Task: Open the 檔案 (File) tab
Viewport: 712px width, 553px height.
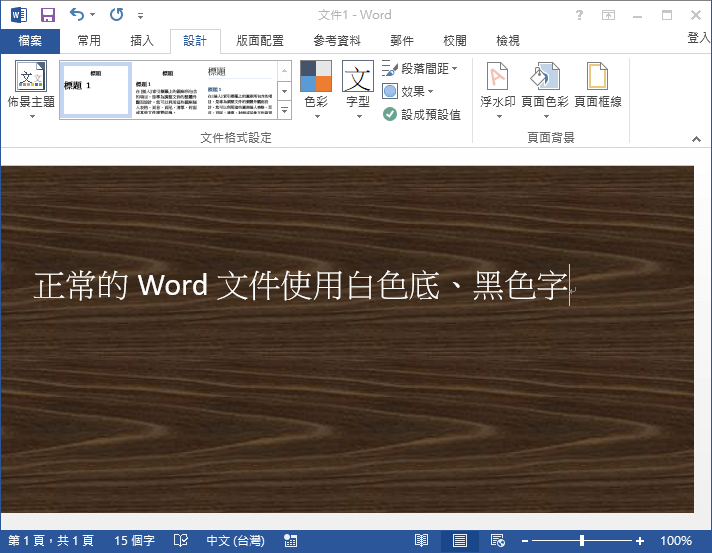Action: pyautogui.click(x=30, y=41)
